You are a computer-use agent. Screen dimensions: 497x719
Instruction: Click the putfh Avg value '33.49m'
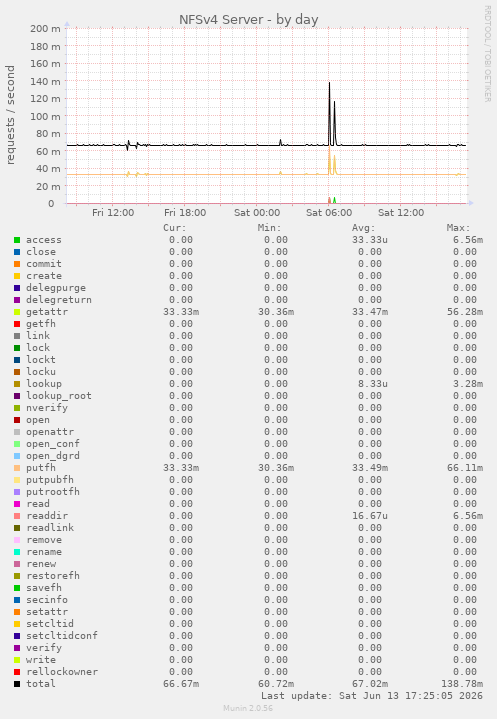coord(370,468)
